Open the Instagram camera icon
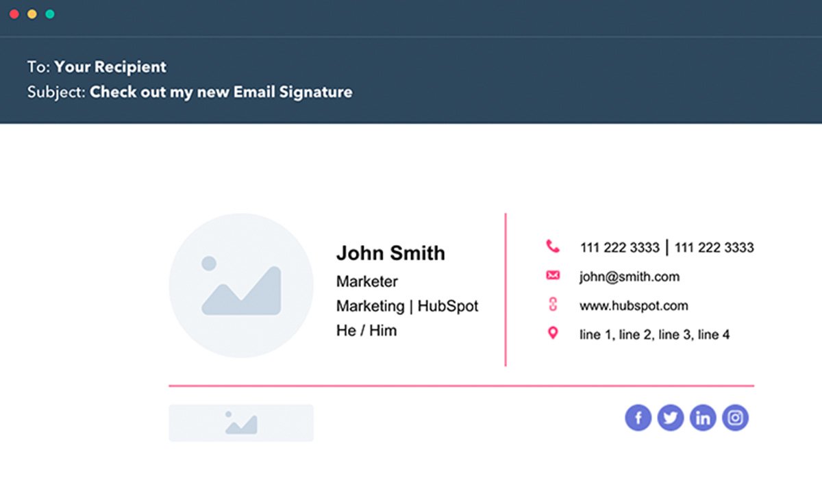The image size is (822, 504). 734,417
